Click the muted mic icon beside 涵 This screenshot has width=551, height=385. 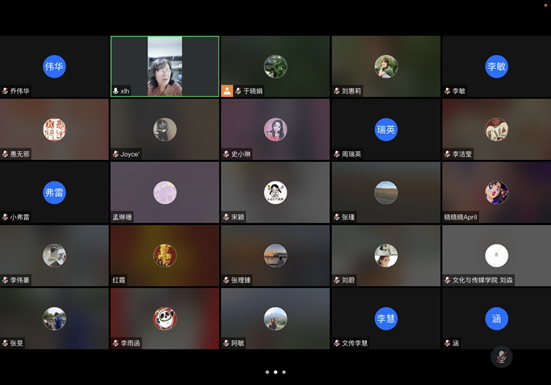pos(447,343)
